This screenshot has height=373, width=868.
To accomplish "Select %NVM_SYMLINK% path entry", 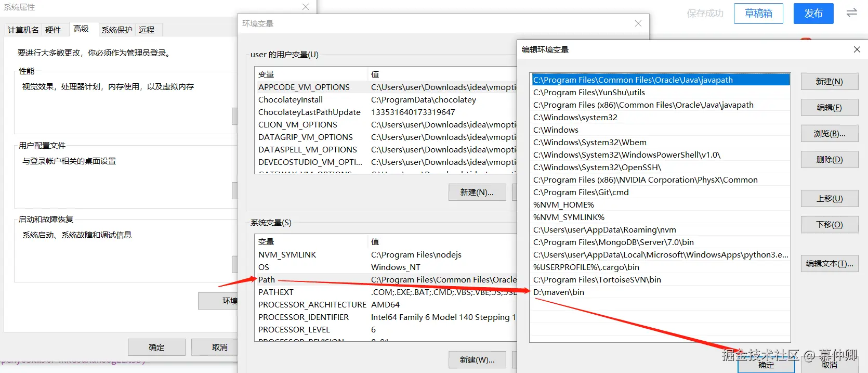I will point(660,217).
